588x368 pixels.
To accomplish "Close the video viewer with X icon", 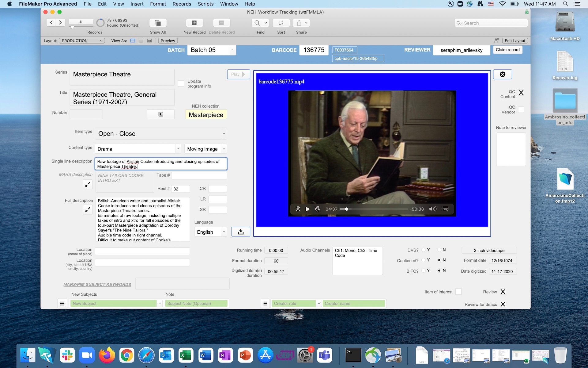I will (503, 74).
